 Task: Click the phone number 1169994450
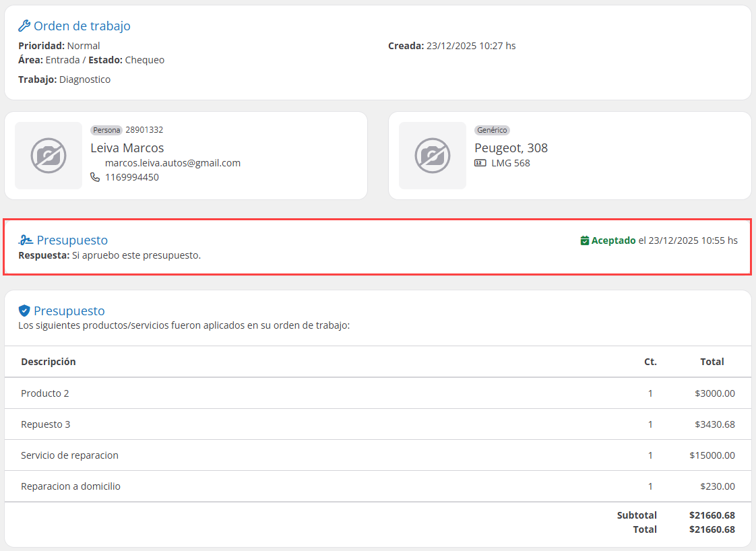[132, 177]
